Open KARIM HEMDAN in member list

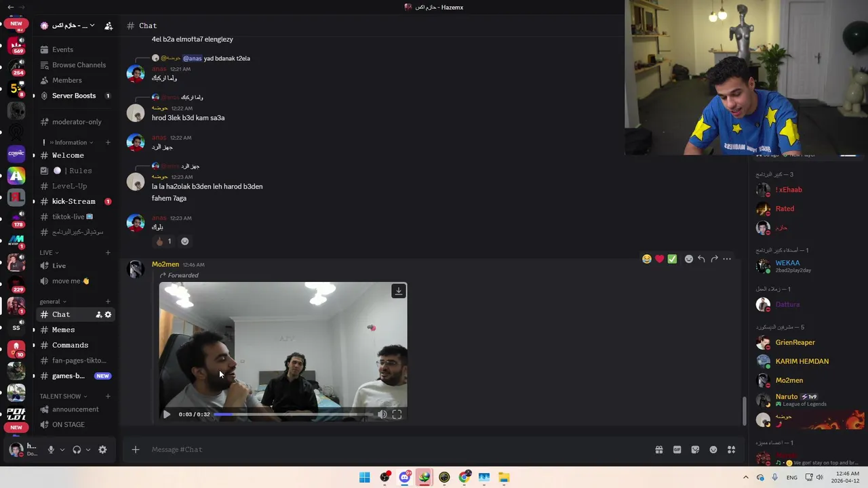[x=808, y=361]
